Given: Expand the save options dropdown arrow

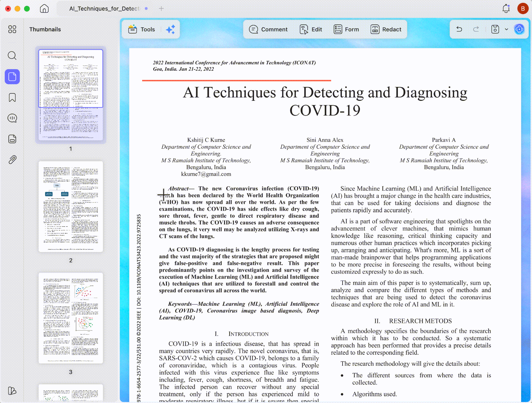Looking at the screenshot, I should tap(506, 29).
